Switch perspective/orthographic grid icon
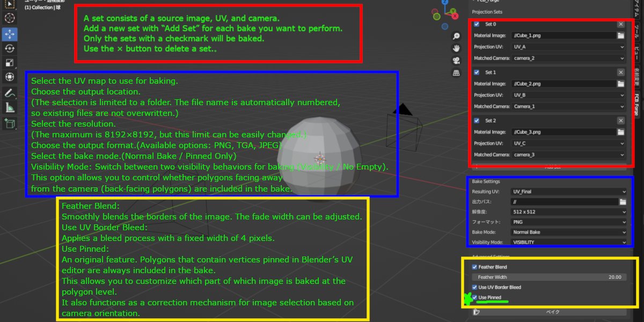The image size is (644, 322). coord(456,72)
